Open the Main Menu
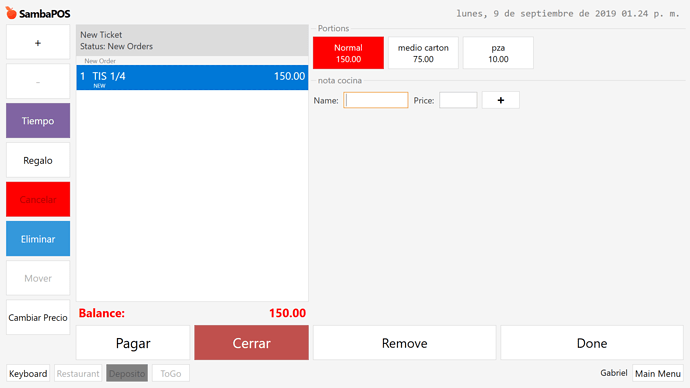This screenshot has height=388, width=690. [658, 373]
